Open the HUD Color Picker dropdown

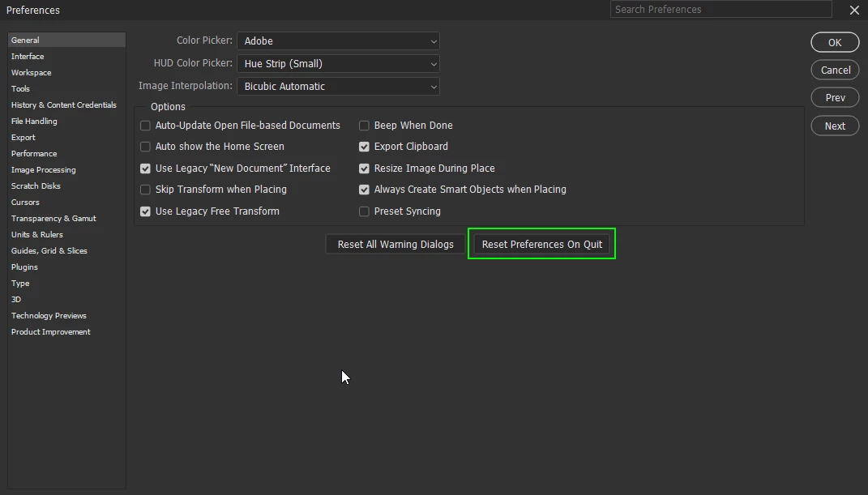[x=338, y=64]
